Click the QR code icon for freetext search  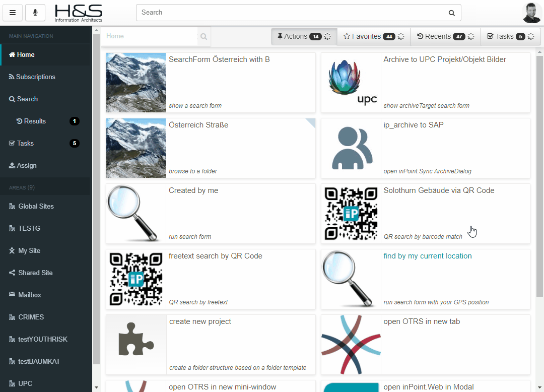(136, 279)
